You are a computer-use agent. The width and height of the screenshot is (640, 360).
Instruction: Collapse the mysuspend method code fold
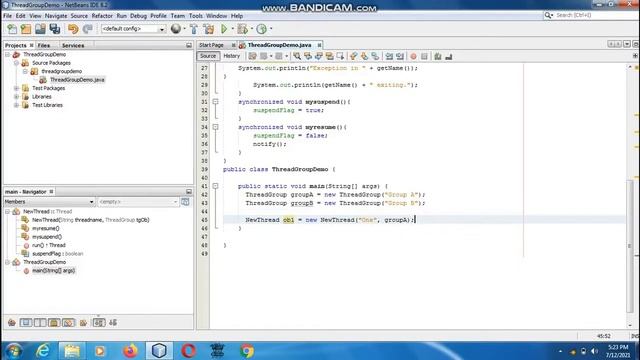(216, 102)
